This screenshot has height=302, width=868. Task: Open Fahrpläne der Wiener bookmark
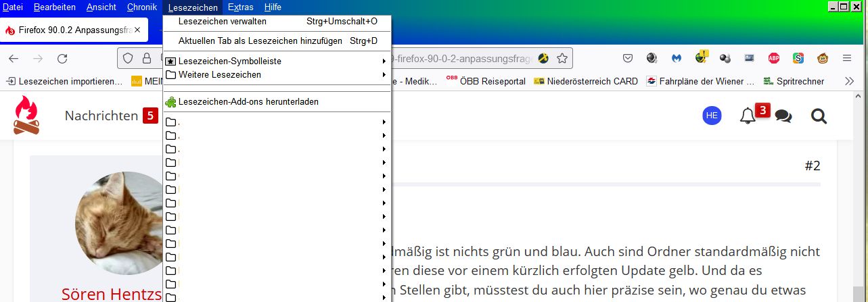(x=700, y=81)
